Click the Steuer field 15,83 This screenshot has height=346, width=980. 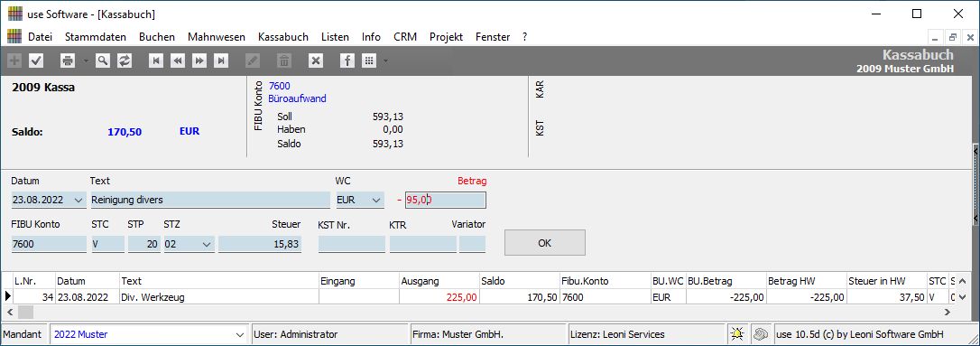260,245
